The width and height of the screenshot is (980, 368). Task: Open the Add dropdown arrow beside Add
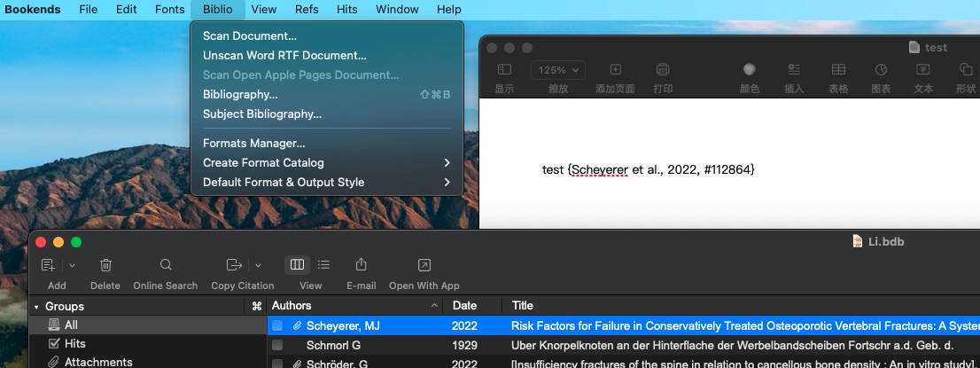coord(72,265)
